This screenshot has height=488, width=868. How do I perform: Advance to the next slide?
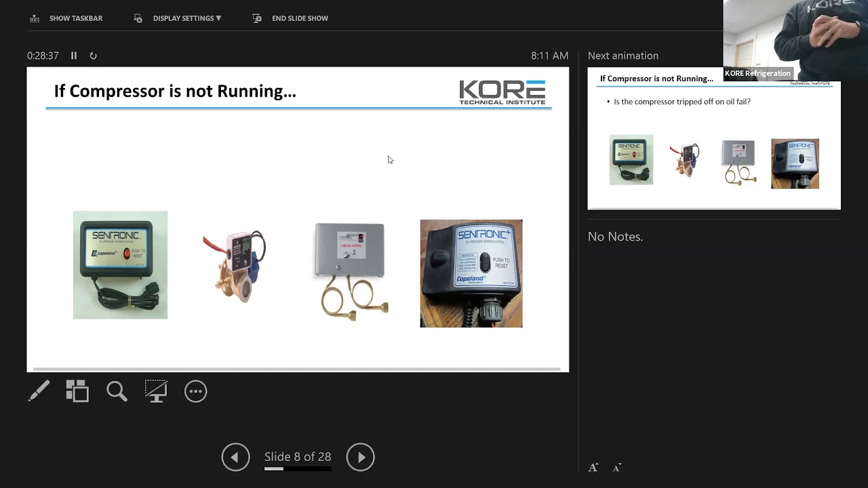(x=360, y=457)
